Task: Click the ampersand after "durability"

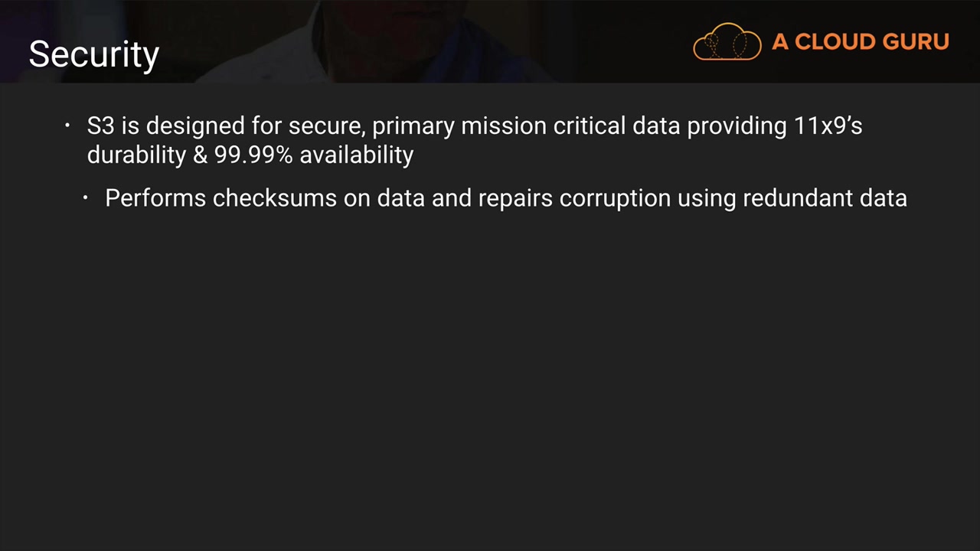Action: (x=200, y=155)
